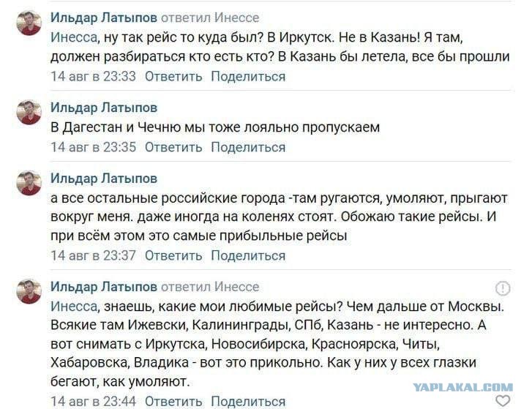This screenshot has width=532, height=409.
Task: Share the 23:35 comment
Action: pos(248,147)
